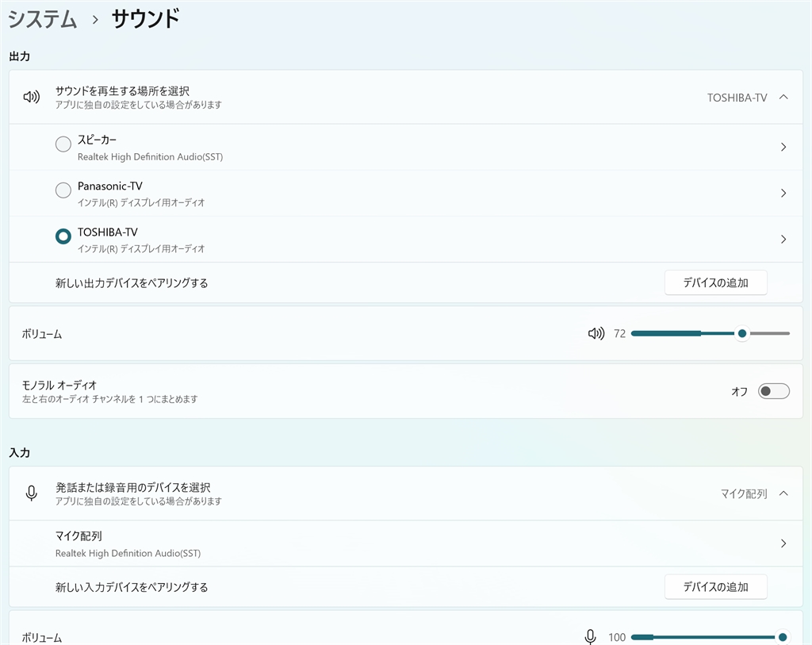Screen dimensions: 812x645
Task: Click the selected TOSHIBA-TV value in the output header
Action: click(737, 98)
